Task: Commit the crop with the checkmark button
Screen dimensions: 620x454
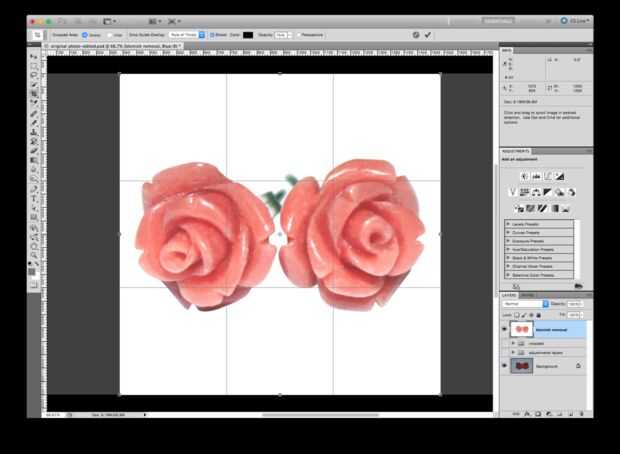Action: pos(428,35)
